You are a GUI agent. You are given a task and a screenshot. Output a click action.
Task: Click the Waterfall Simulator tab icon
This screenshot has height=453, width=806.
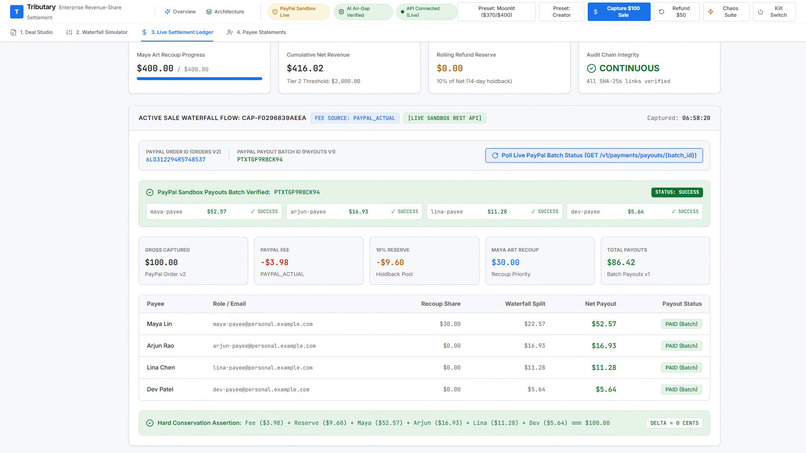[69, 32]
